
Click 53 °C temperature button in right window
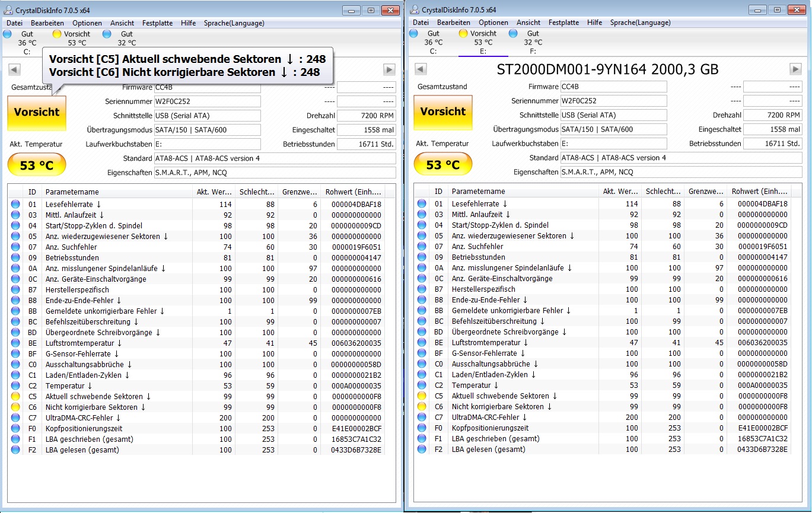click(443, 165)
